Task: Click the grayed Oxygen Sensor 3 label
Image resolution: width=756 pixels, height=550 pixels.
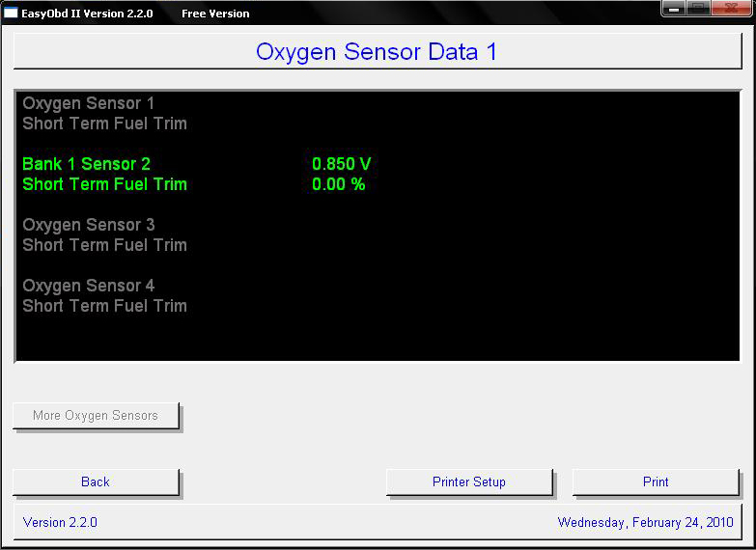Action: pyautogui.click(x=88, y=225)
